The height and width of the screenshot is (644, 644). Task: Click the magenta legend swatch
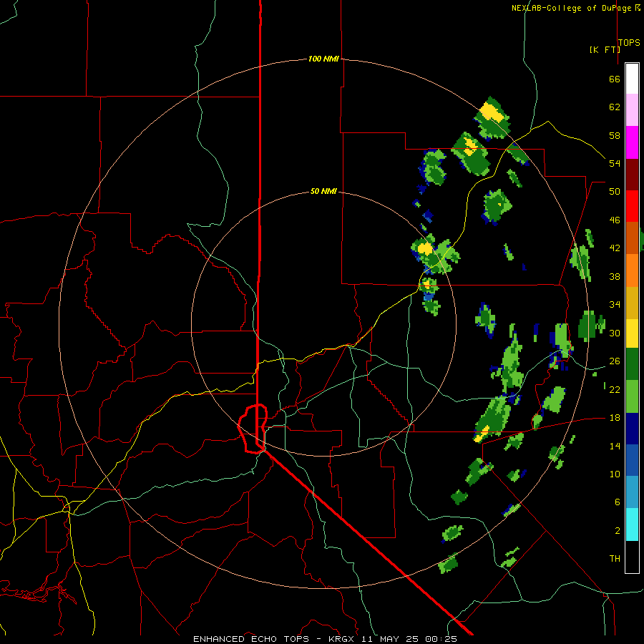(632, 142)
